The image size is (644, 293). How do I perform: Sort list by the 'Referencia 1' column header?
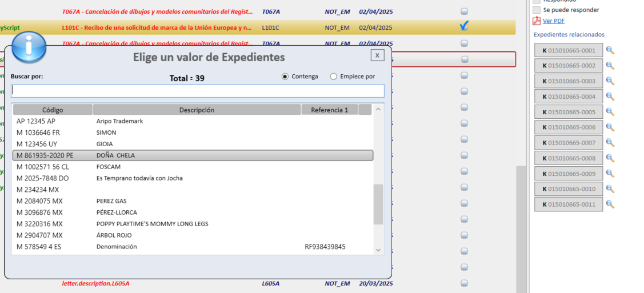tap(329, 110)
